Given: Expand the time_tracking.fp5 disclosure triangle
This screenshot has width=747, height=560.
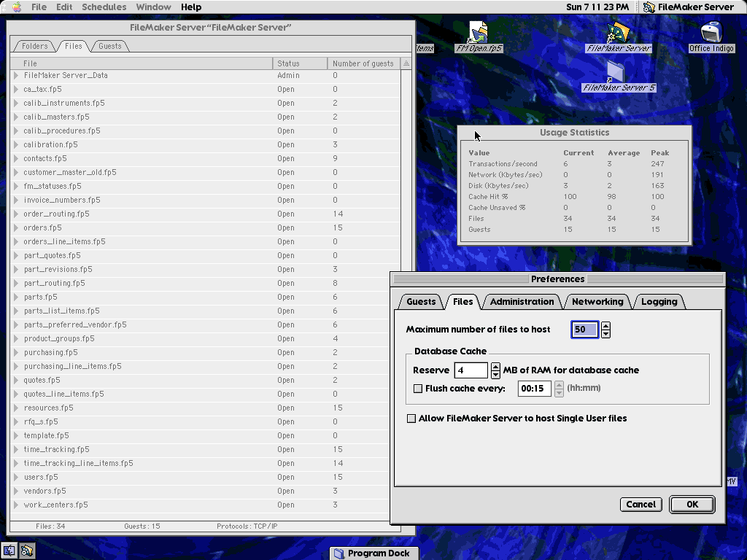Looking at the screenshot, I should pos(16,449).
